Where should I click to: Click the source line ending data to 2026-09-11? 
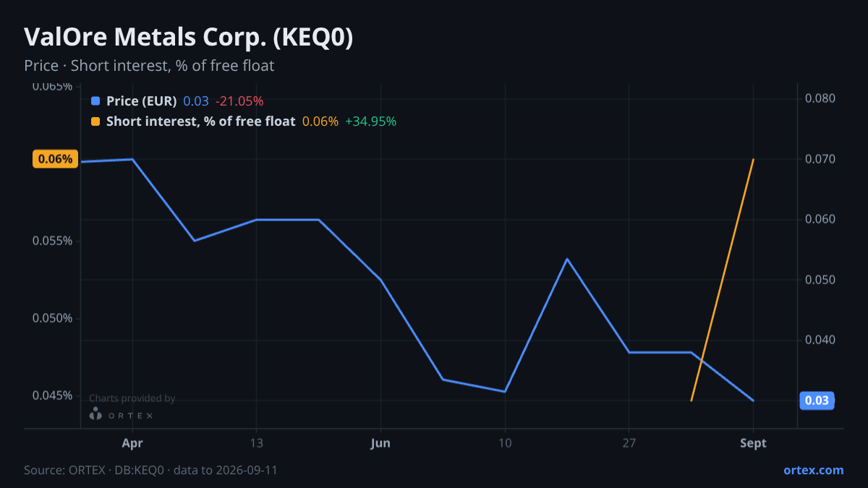(x=150, y=470)
